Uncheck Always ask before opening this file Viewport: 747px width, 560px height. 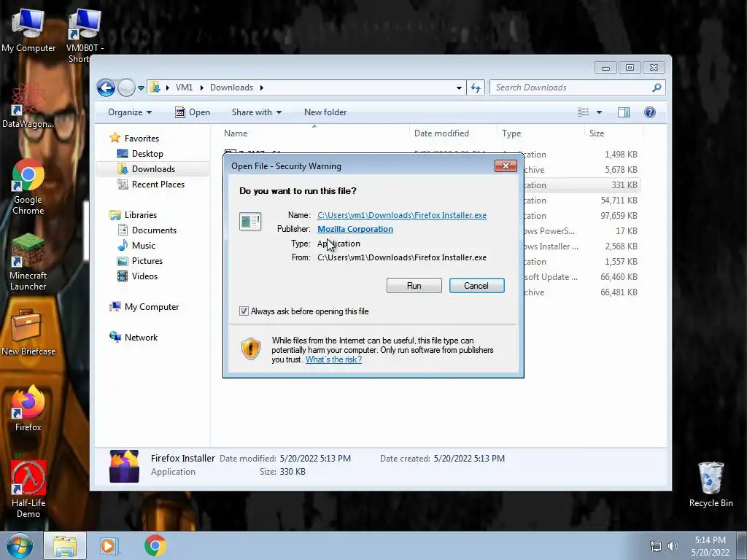pos(244,311)
